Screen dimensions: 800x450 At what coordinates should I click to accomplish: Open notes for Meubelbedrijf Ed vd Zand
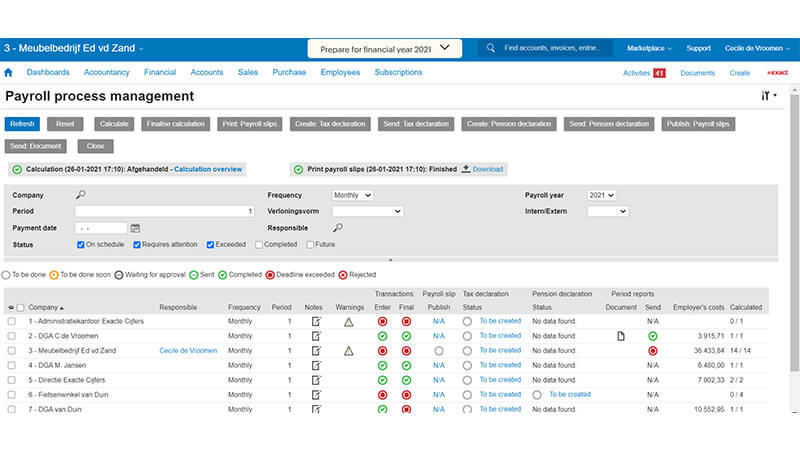(x=316, y=351)
